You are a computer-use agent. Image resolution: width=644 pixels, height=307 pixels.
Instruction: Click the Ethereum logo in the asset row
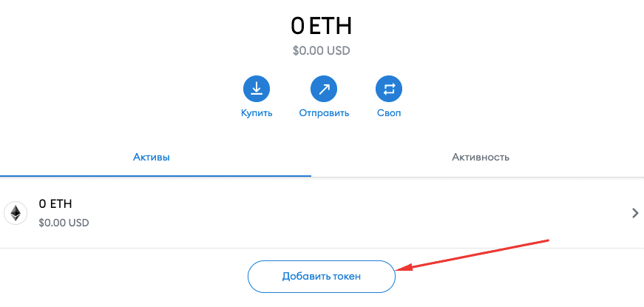(x=15, y=213)
